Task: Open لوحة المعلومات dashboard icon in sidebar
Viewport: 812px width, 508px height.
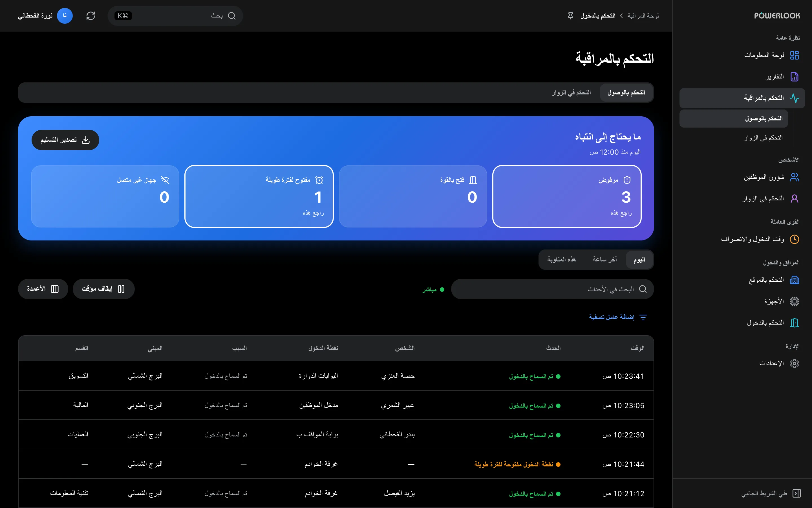Action: click(794, 55)
